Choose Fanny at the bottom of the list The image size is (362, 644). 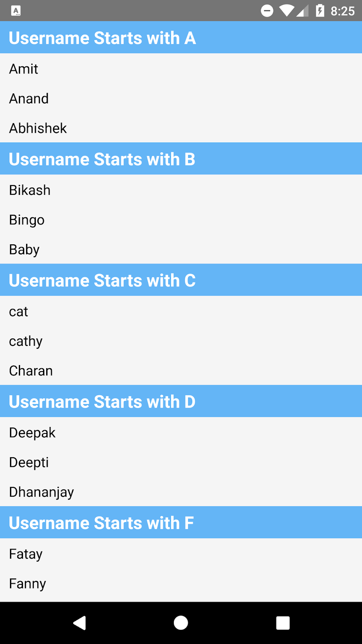pos(27,584)
